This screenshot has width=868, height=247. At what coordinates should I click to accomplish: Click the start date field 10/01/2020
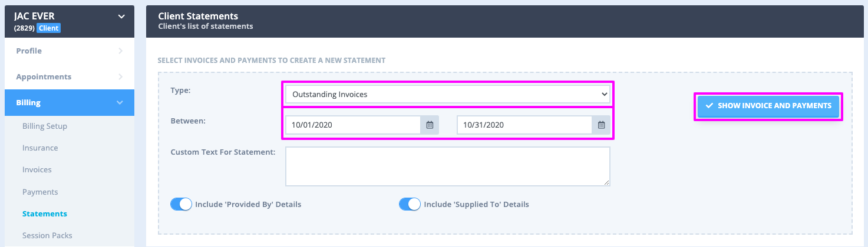point(353,125)
